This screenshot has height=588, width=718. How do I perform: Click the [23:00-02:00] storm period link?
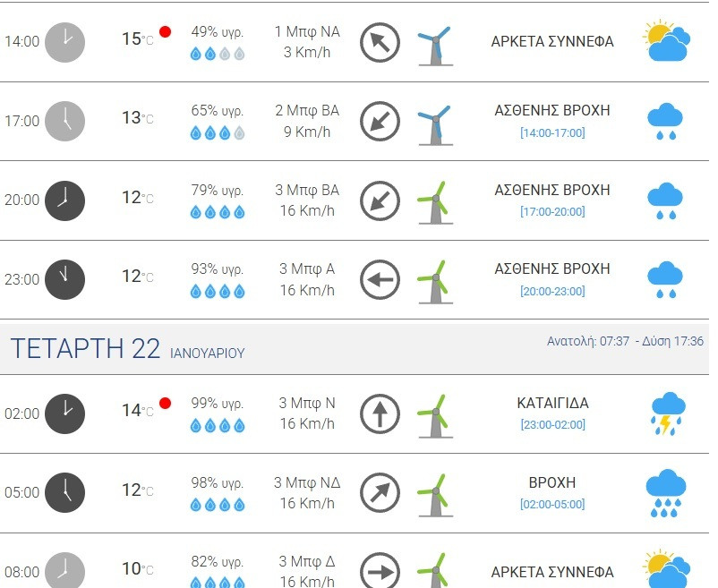click(552, 425)
